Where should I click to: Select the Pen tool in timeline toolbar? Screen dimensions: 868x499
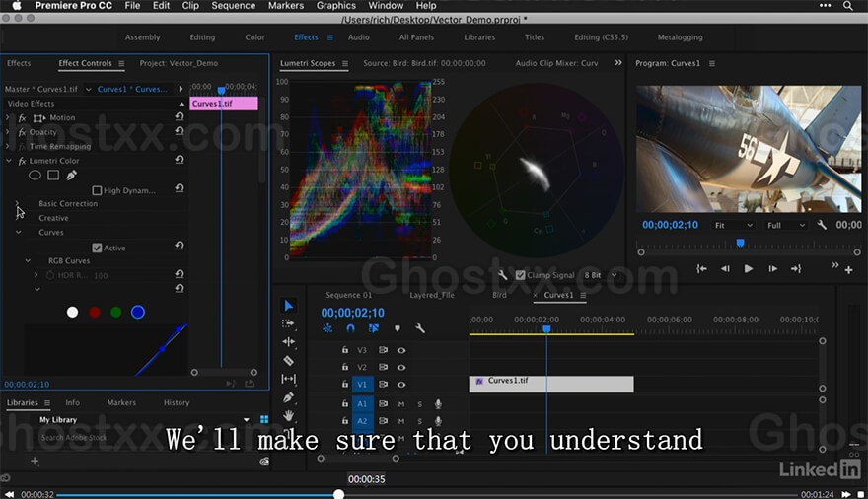(288, 397)
